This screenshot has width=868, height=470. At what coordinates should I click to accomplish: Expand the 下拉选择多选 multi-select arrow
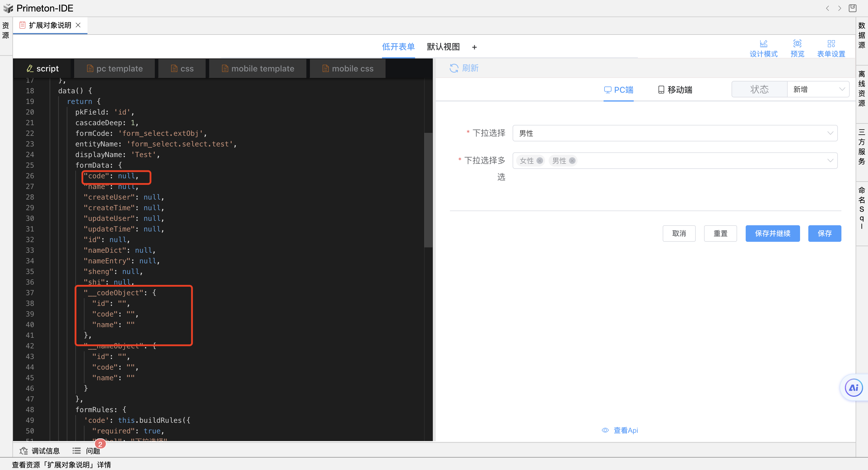pos(830,161)
